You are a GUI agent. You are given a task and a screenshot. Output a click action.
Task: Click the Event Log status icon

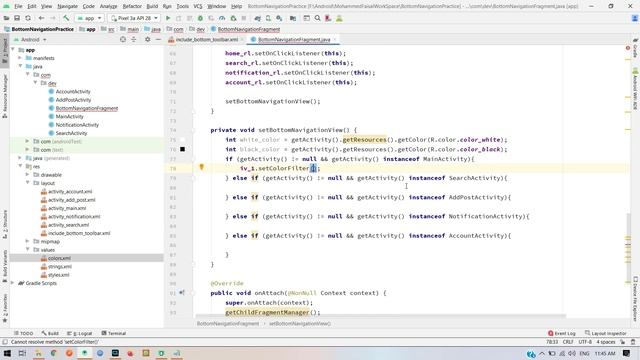pyautogui.click(x=562, y=333)
